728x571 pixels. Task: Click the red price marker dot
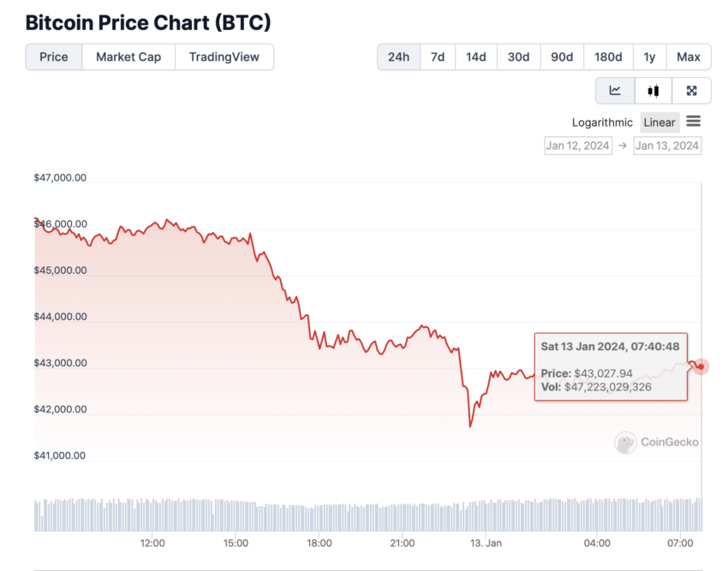pos(701,366)
